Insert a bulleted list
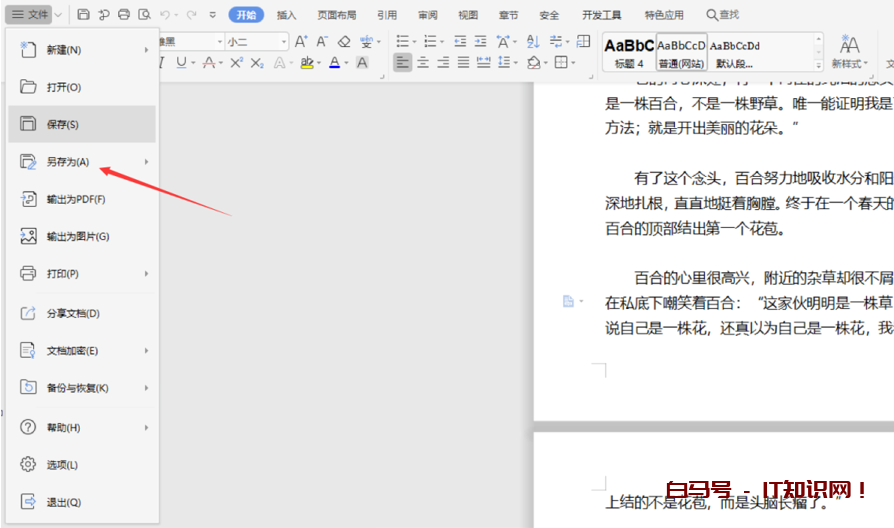The image size is (894, 528). [x=403, y=41]
